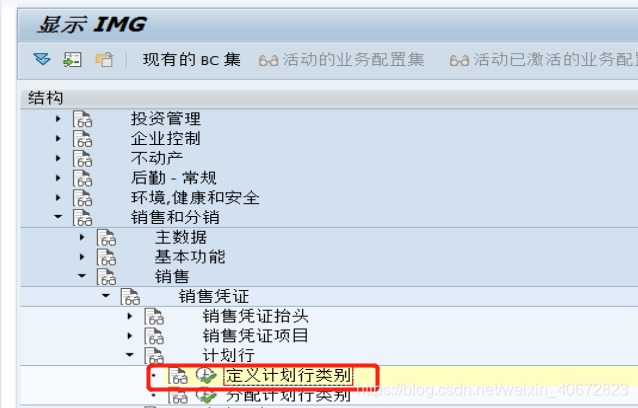Viewport: 638px width, 408px height.
Task: Click 活动的业务配置集 button
Action: click(x=341, y=60)
